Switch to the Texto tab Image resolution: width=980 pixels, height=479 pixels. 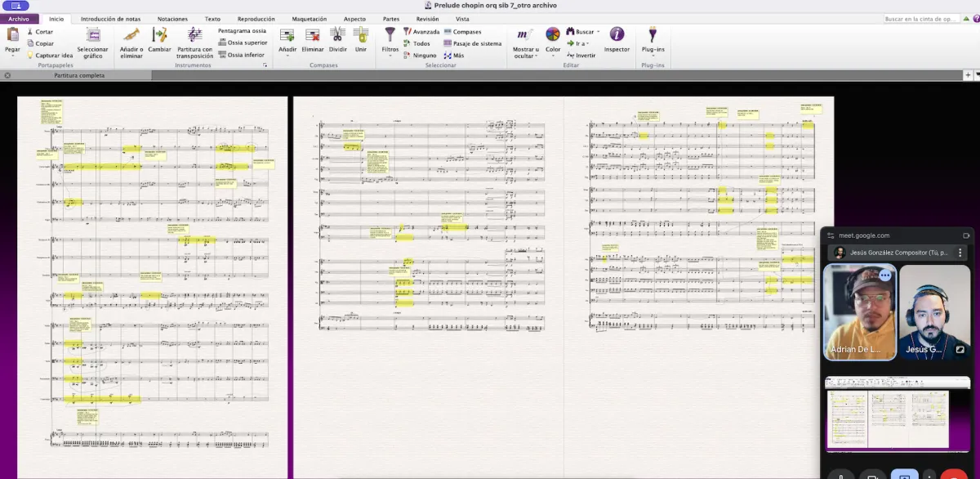(x=212, y=18)
